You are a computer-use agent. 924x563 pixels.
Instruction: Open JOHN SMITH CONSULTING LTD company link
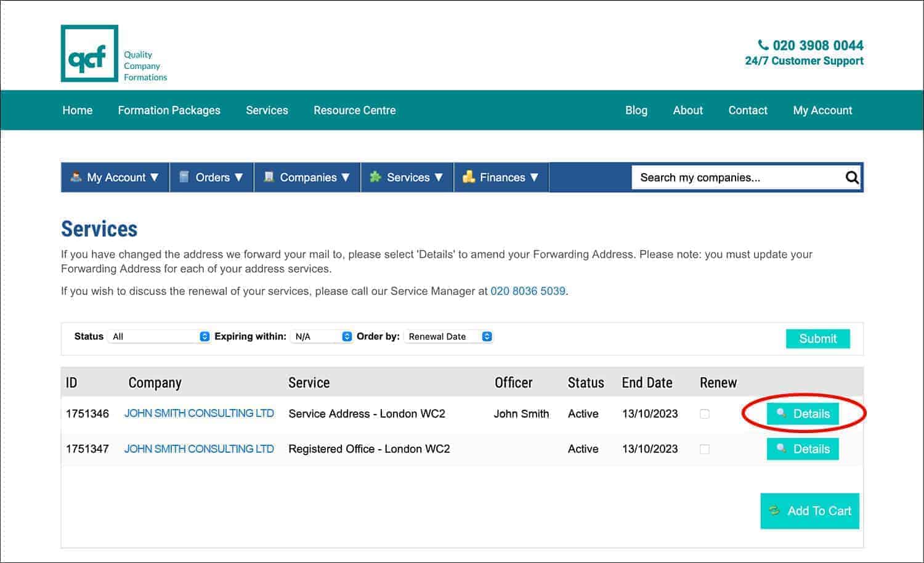(x=199, y=413)
